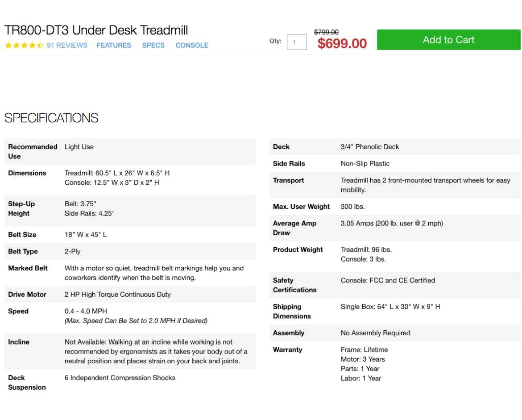The height and width of the screenshot is (420, 522).
Task: Click the Average Amp Draw label
Action: click(294, 228)
